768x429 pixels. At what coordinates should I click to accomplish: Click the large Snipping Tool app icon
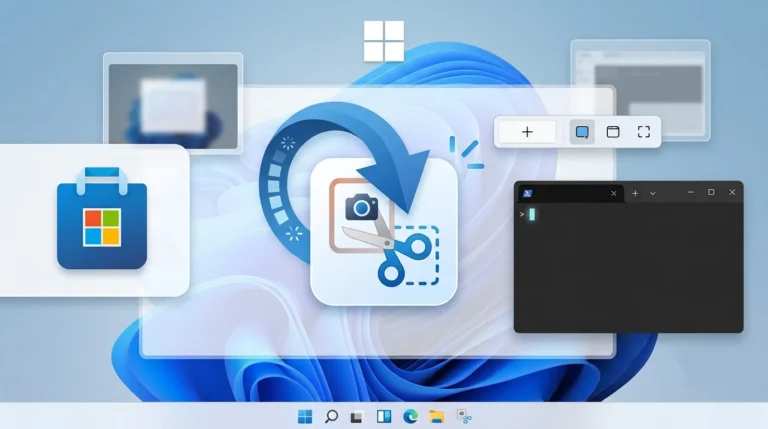(384, 232)
